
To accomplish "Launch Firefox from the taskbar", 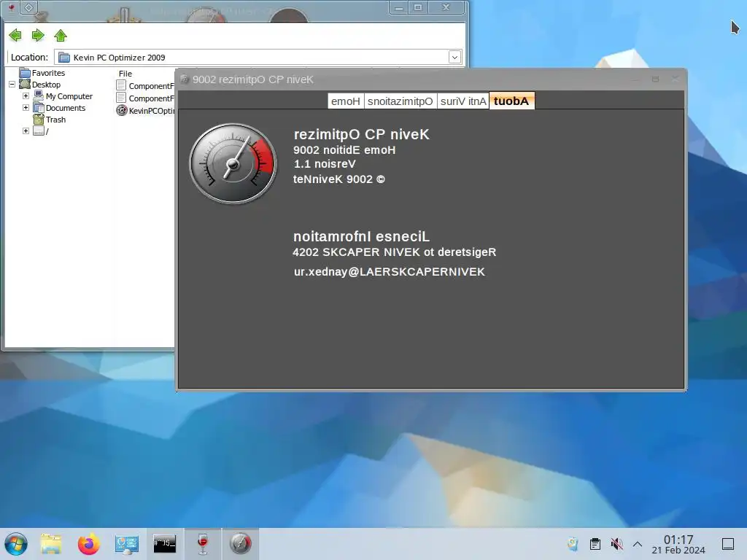I will coord(88,544).
